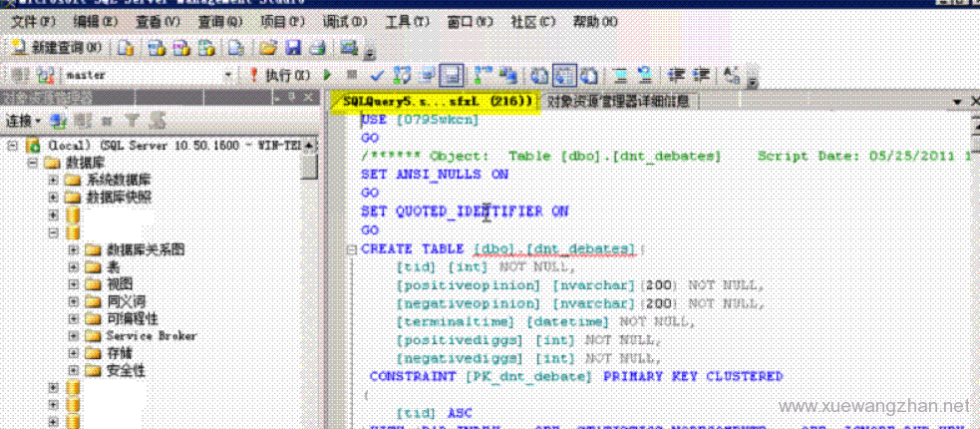Click the green Debug play arrow icon
This screenshot has width=980, height=429.
[328, 75]
